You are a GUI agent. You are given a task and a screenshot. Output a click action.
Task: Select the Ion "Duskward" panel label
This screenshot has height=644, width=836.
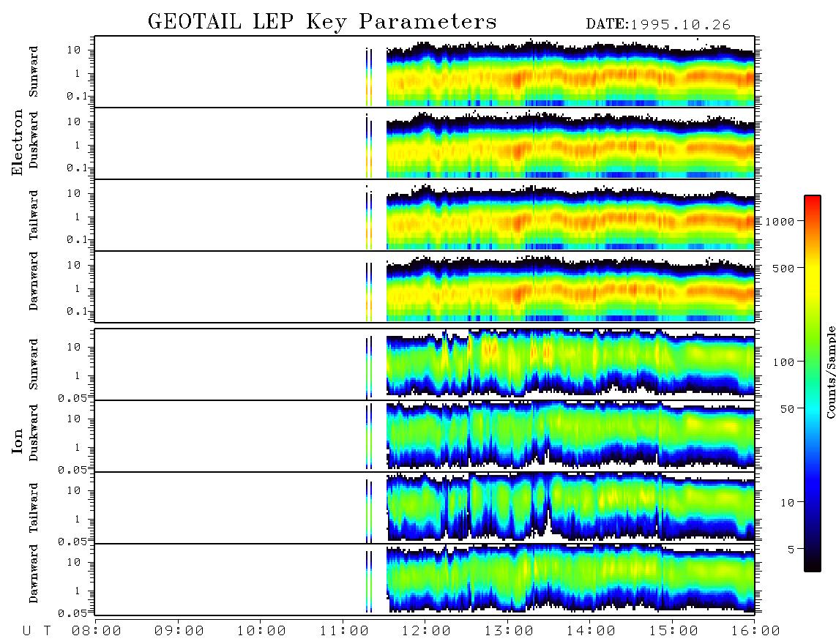pyautogui.click(x=34, y=433)
